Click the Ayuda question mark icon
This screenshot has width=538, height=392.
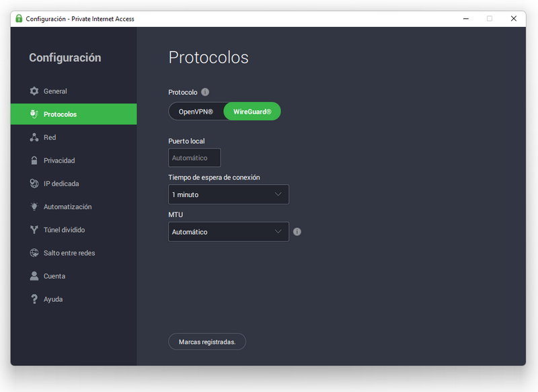pos(34,299)
